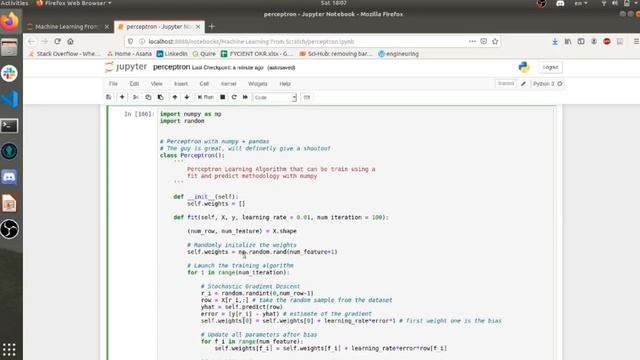Viewport: 640px width, 360px height.
Task: Bookmark this page with the star
Action: click(x=495, y=41)
